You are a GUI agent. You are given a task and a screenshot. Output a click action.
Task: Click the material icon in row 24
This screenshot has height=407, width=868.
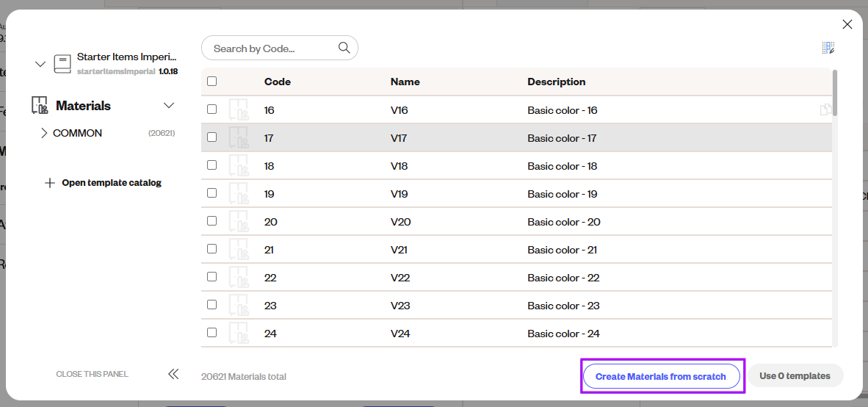click(239, 333)
